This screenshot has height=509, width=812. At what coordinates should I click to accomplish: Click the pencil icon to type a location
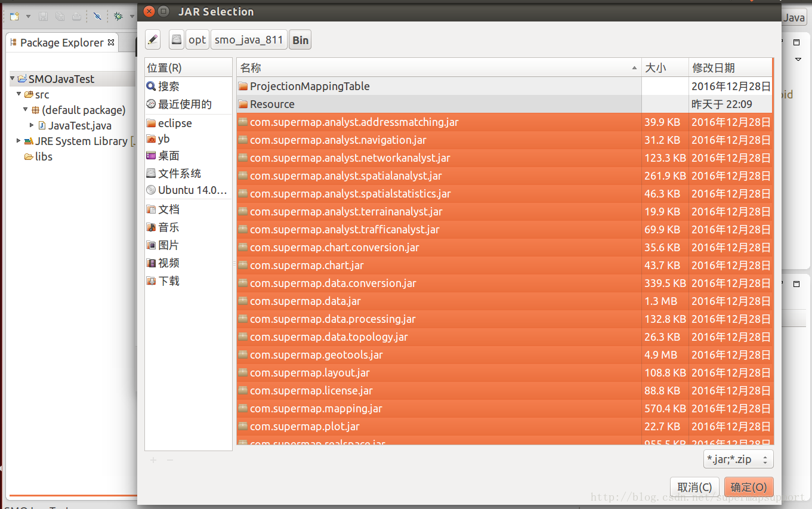pyautogui.click(x=153, y=39)
